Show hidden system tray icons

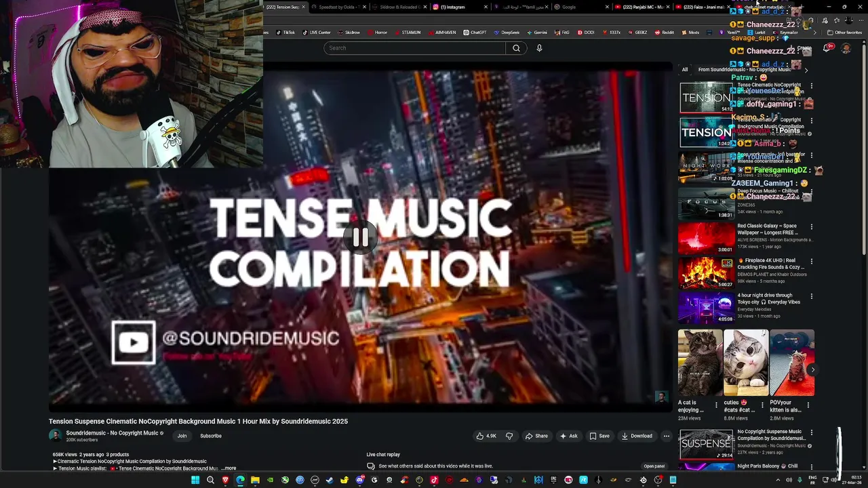click(778, 480)
